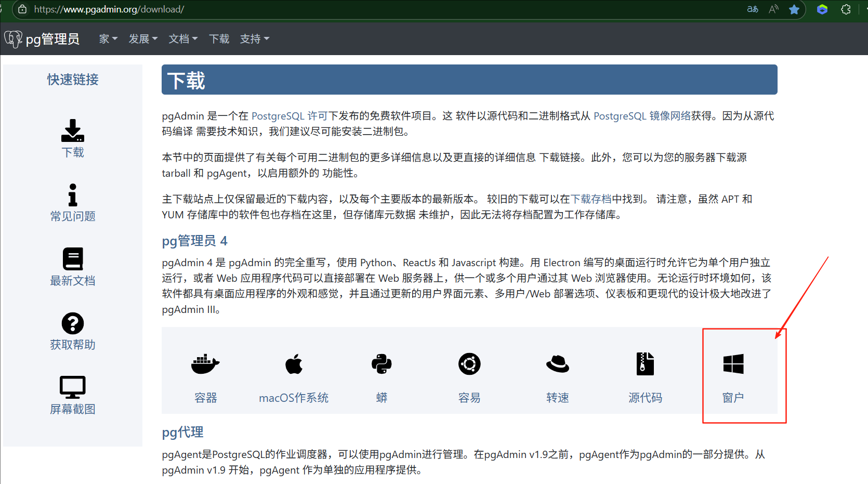Follow the 下载存档 archive link
This screenshot has height=484, width=868.
(x=591, y=199)
